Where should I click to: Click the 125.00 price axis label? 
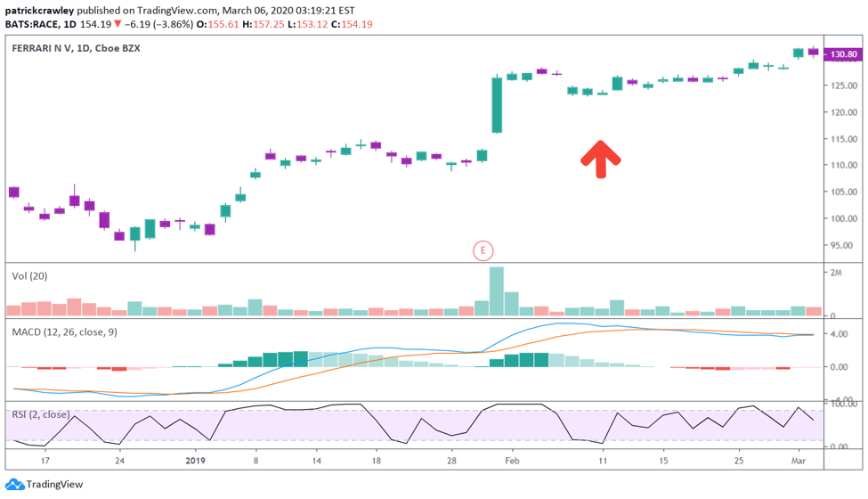(844, 86)
